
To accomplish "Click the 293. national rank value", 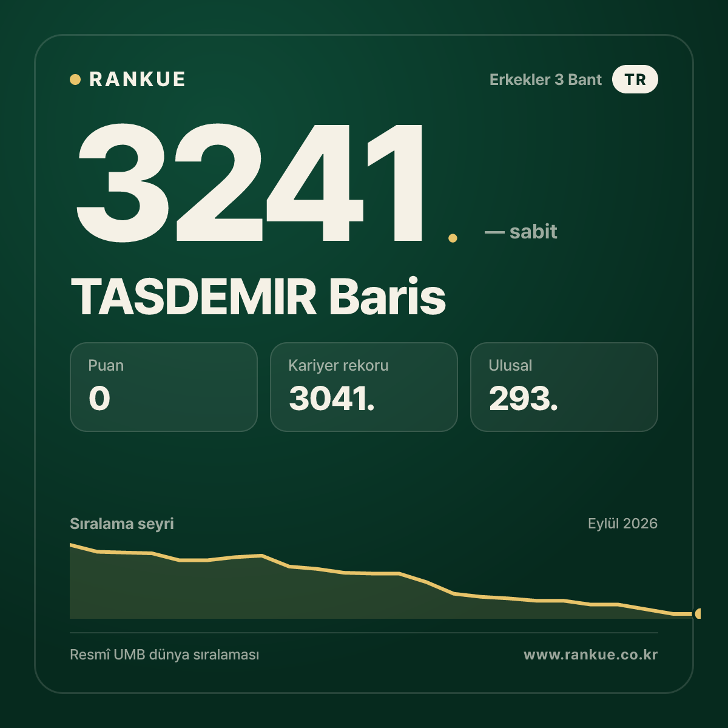I will 524,399.
